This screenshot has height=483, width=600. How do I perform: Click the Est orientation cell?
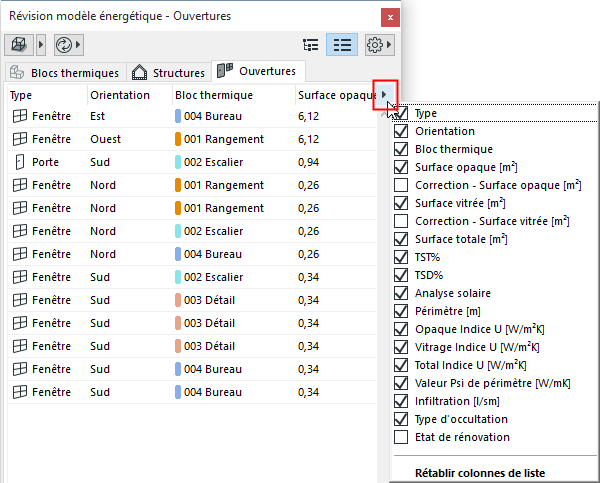coord(97,116)
